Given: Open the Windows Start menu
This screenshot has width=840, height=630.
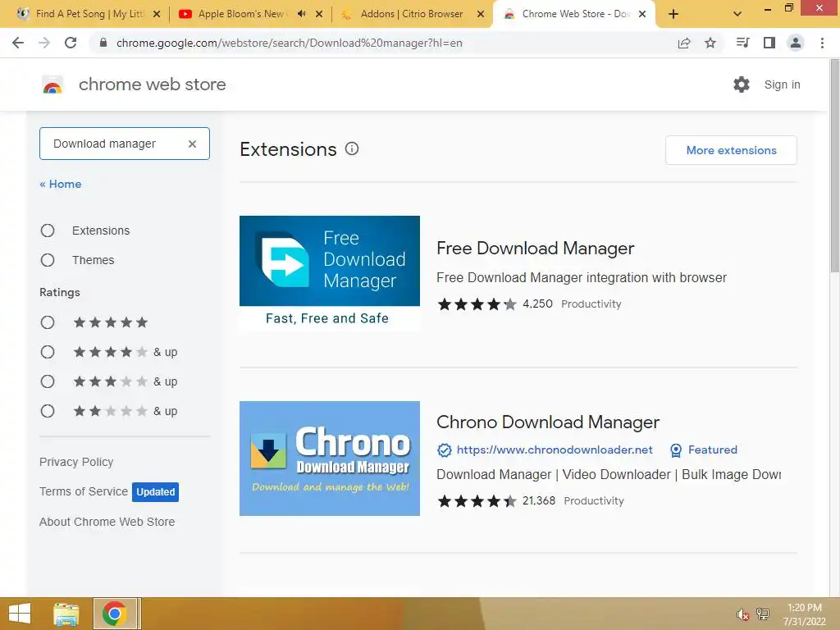Looking at the screenshot, I should pyautogui.click(x=20, y=614).
